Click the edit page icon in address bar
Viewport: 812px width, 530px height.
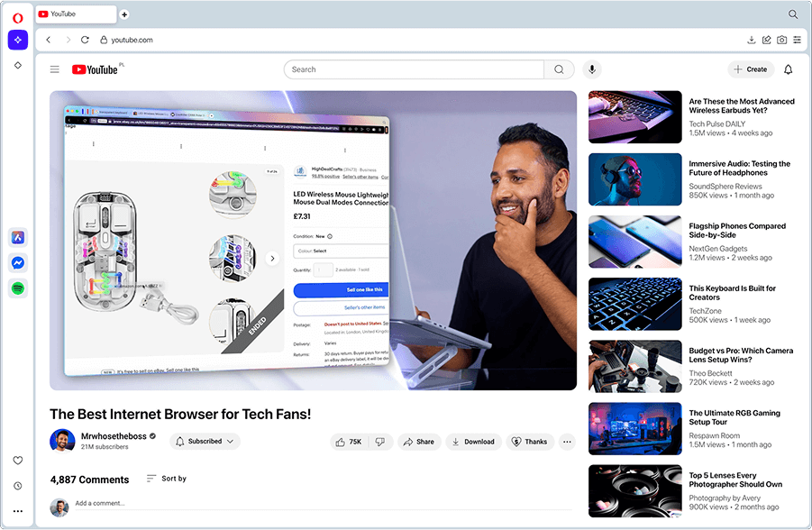coord(766,40)
